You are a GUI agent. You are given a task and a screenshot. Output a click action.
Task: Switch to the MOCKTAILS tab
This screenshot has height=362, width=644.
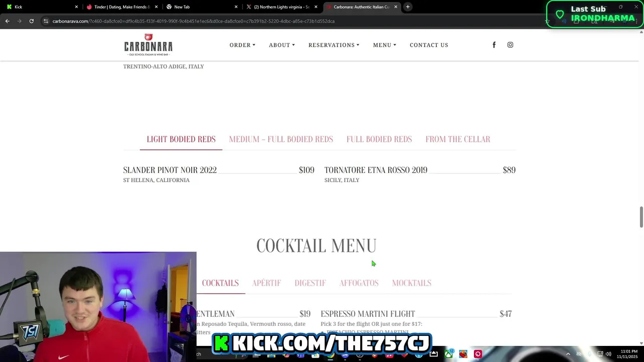click(x=412, y=283)
